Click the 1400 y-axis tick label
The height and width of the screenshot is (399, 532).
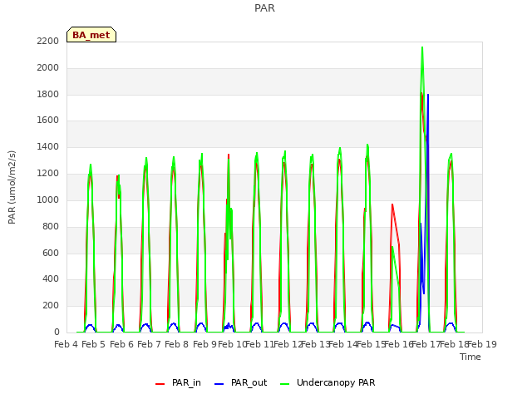[x=48, y=146]
